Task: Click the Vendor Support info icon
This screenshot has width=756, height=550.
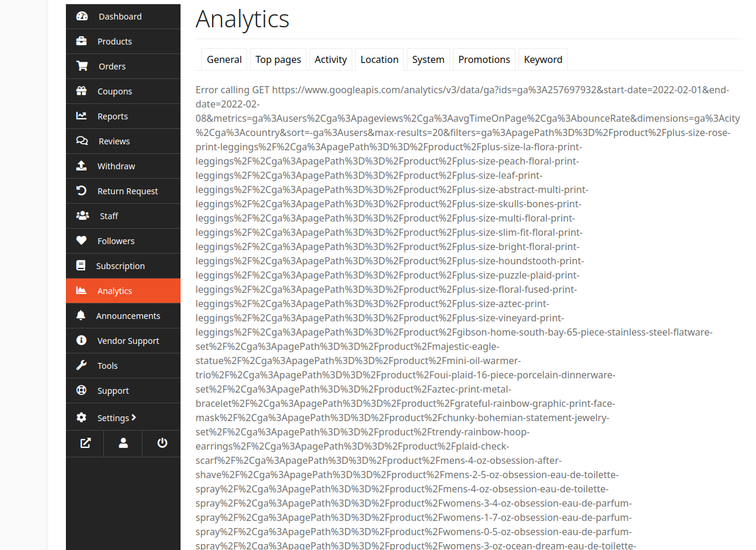Action: (x=81, y=341)
